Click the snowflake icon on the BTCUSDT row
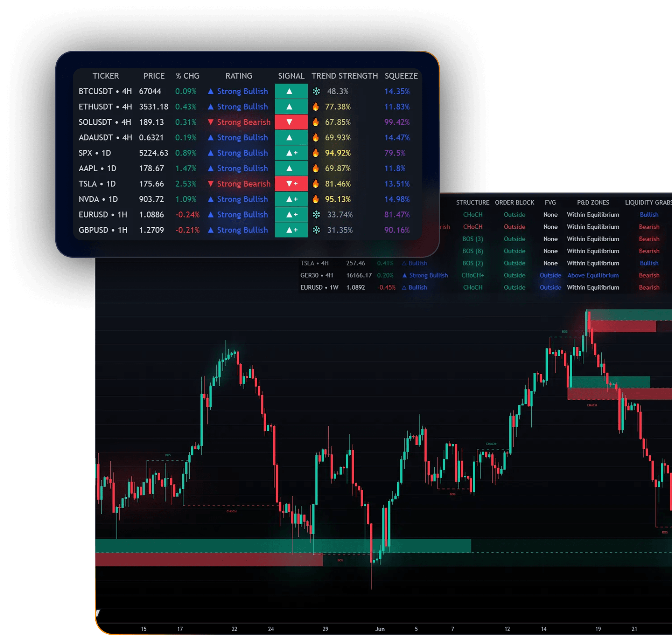The image size is (672, 635). coord(317,91)
